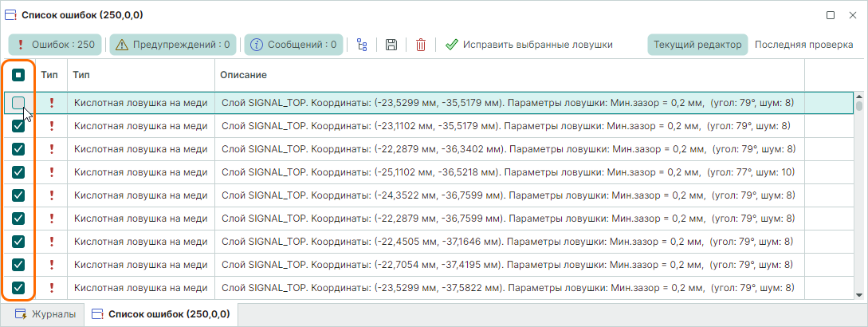Image resolution: width=868 pixels, height=327 pixels.
Task: Click error icon in row -23,5299 мм, -37,5822 мм
Action: coord(52,288)
